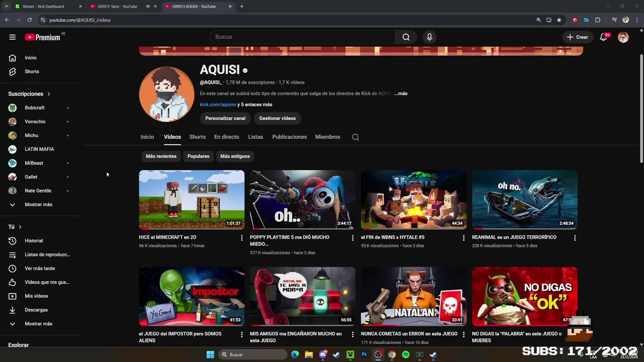This screenshot has width=644, height=362.
Task: Open options menu for HICE el MINECRAFT en 2D
Action: [x=242, y=238]
